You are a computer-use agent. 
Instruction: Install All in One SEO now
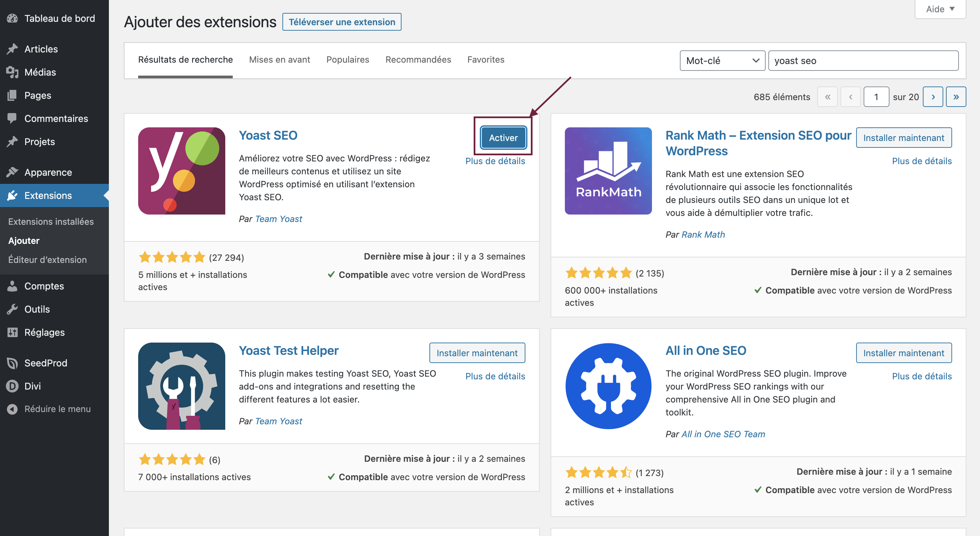click(x=903, y=353)
